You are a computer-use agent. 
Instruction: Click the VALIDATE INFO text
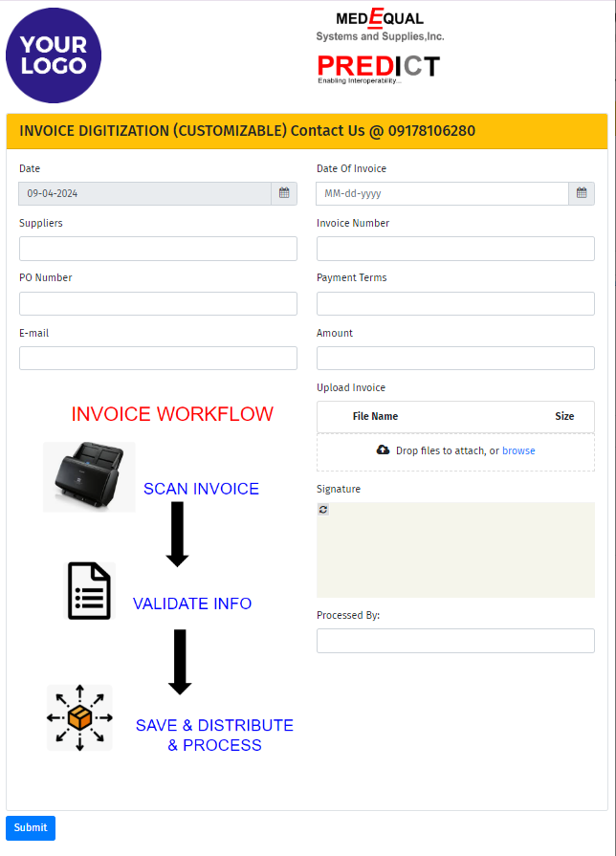coord(192,604)
